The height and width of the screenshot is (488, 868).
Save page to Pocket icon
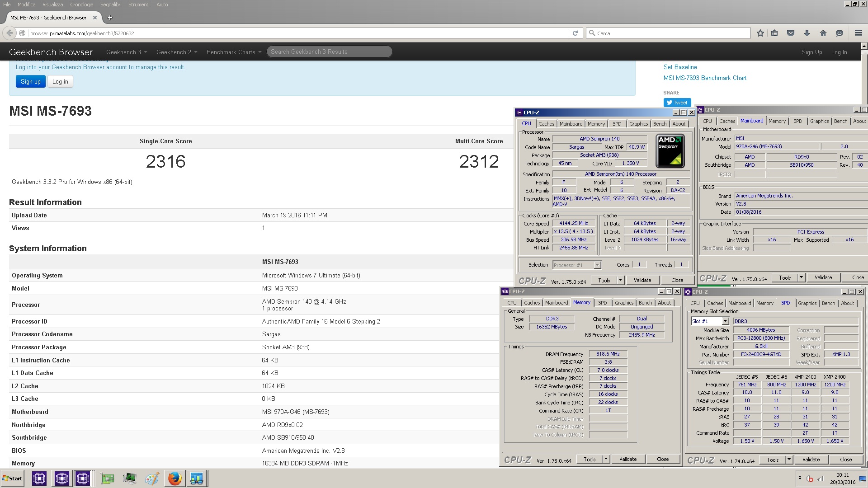[x=791, y=33]
